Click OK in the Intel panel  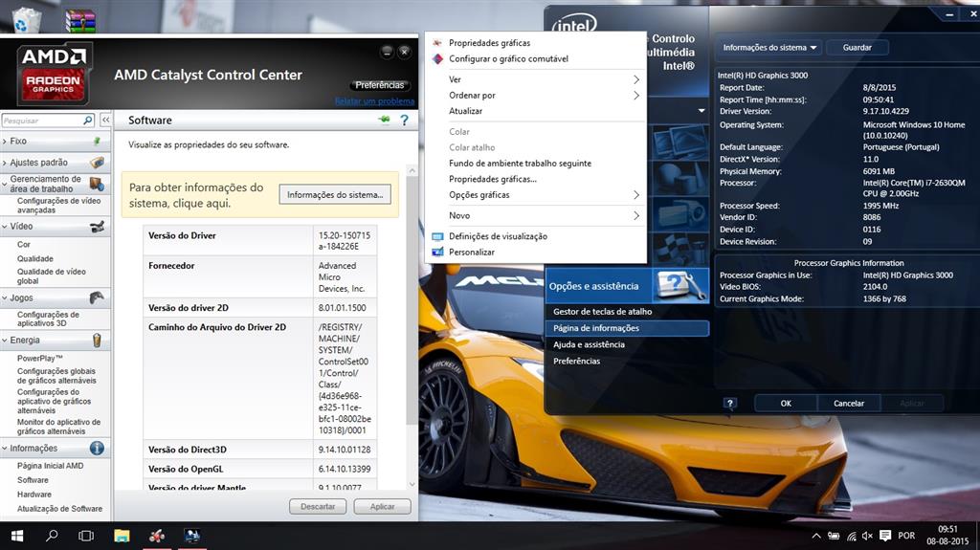pyautogui.click(x=786, y=403)
